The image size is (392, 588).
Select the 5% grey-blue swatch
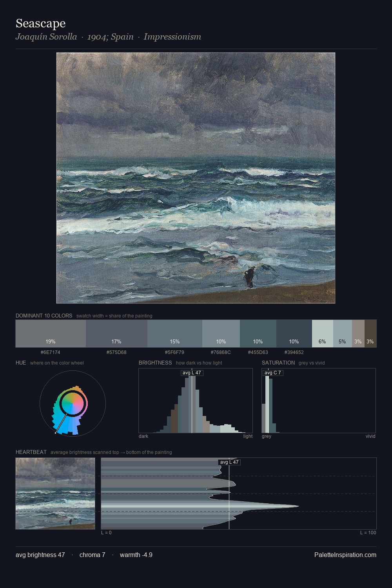click(343, 334)
